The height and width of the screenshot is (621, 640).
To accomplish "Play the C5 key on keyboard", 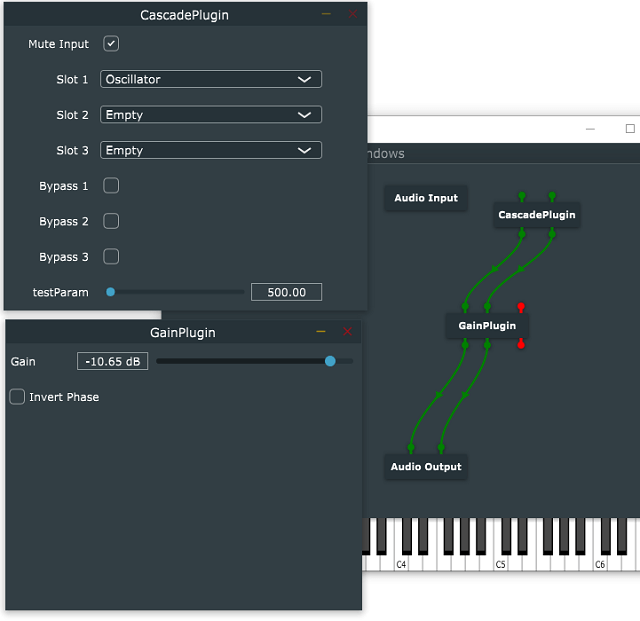I will coord(500,563).
